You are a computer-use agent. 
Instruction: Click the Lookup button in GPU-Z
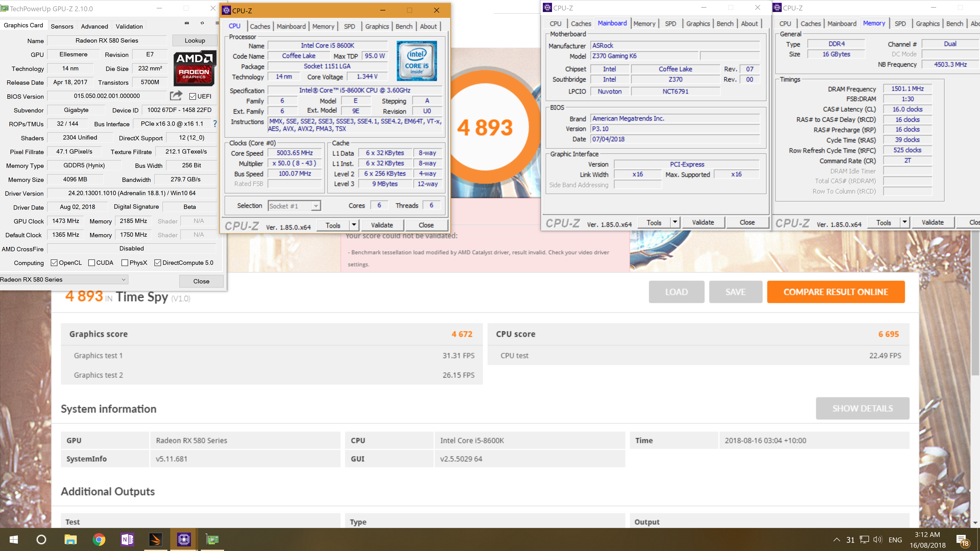pyautogui.click(x=195, y=40)
